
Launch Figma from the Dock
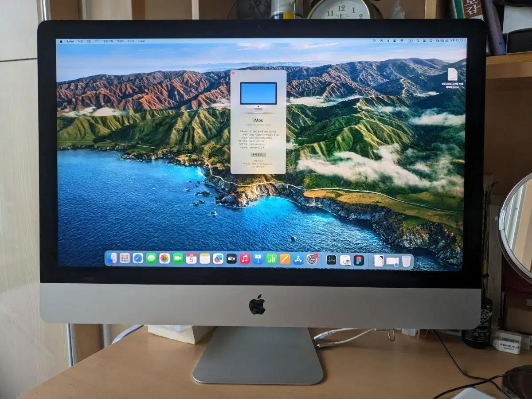pos(359,260)
